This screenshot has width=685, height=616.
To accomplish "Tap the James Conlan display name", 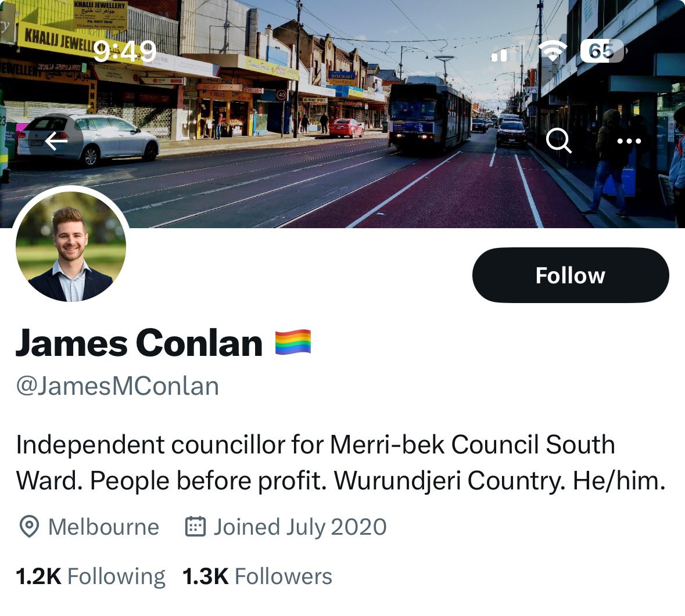I will point(139,343).
